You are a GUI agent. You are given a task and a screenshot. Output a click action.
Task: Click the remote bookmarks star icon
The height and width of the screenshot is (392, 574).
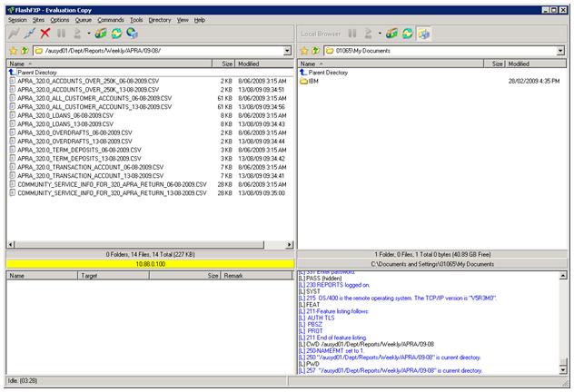[x=13, y=51]
